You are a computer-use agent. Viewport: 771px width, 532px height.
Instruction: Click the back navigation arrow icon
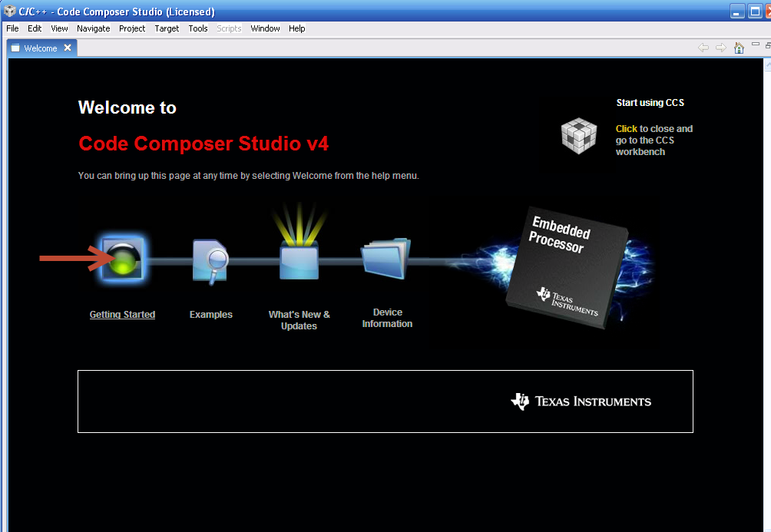pos(703,48)
